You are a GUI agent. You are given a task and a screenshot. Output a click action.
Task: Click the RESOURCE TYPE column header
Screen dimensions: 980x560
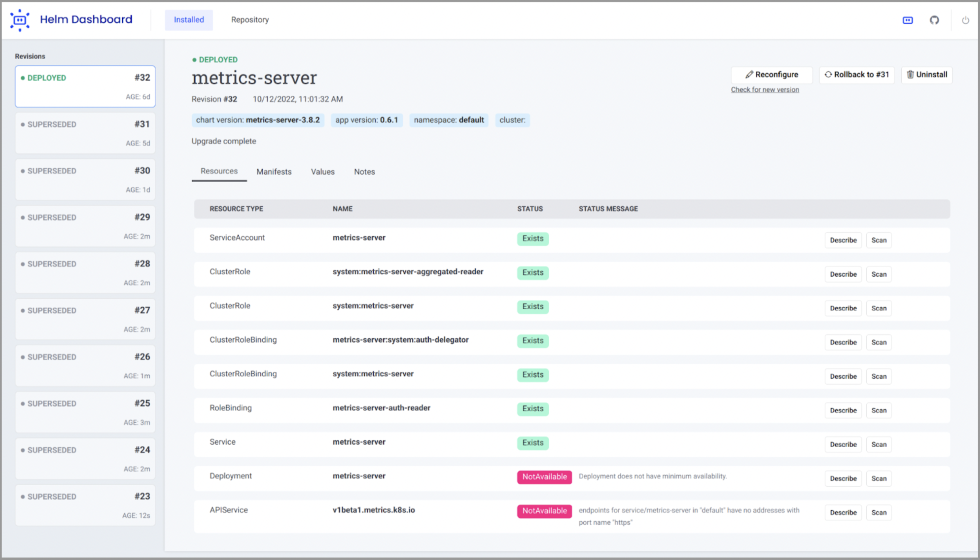236,209
